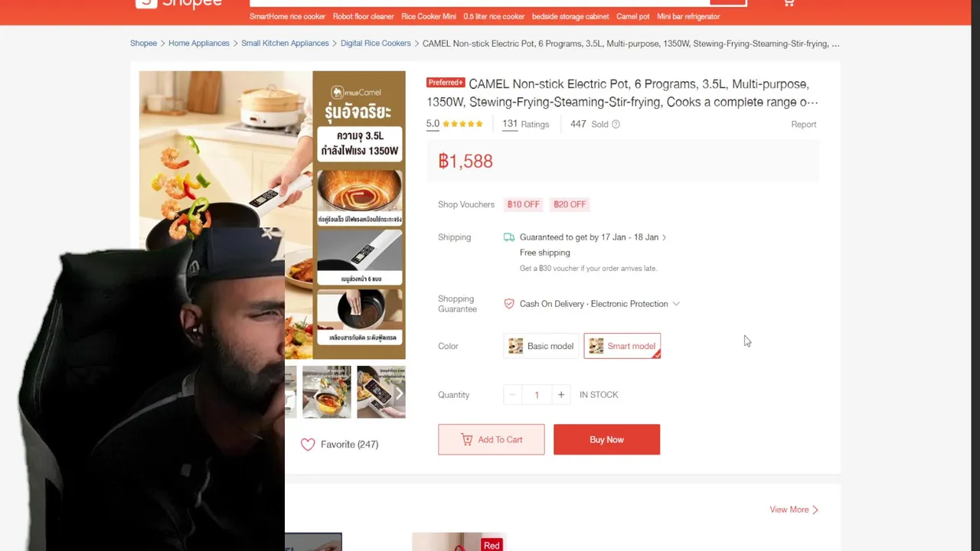
Task: Open the shopping cart icon in header
Action: tap(789, 3)
